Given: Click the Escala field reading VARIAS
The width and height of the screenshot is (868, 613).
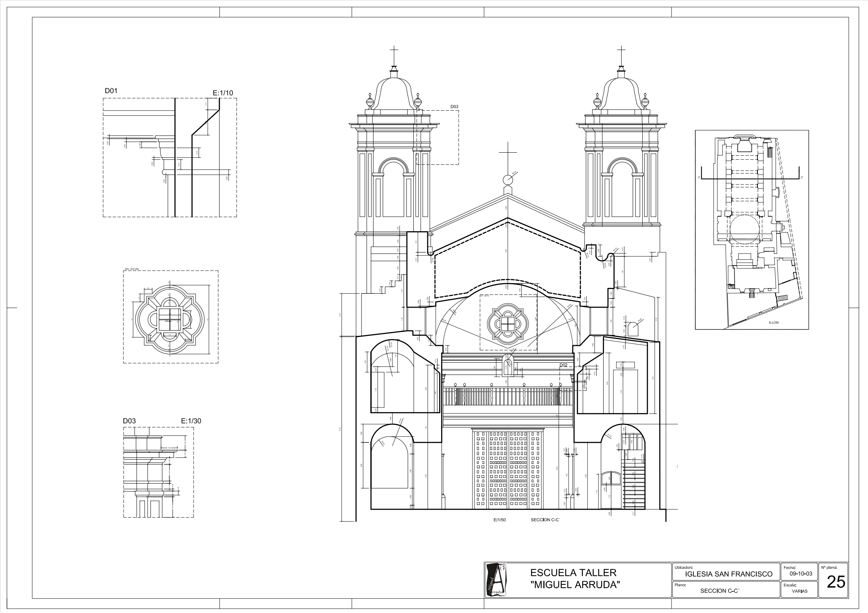Looking at the screenshot, I should (x=800, y=591).
